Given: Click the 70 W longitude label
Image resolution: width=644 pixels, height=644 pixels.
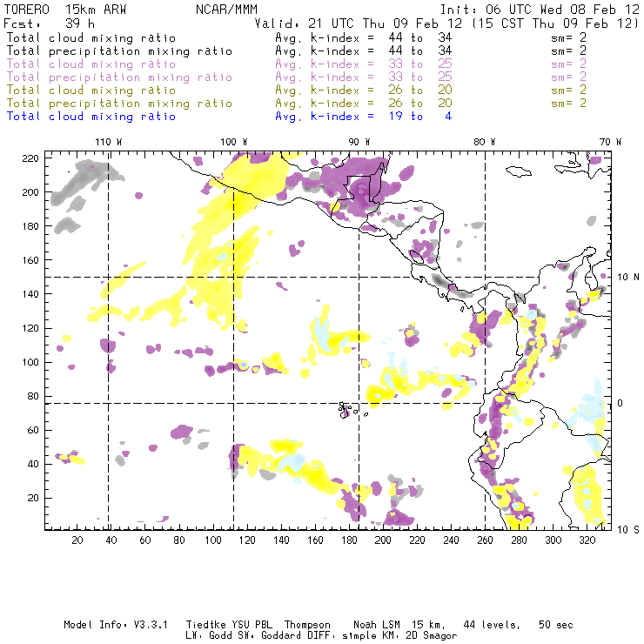Looking at the screenshot, I should (611, 141).
